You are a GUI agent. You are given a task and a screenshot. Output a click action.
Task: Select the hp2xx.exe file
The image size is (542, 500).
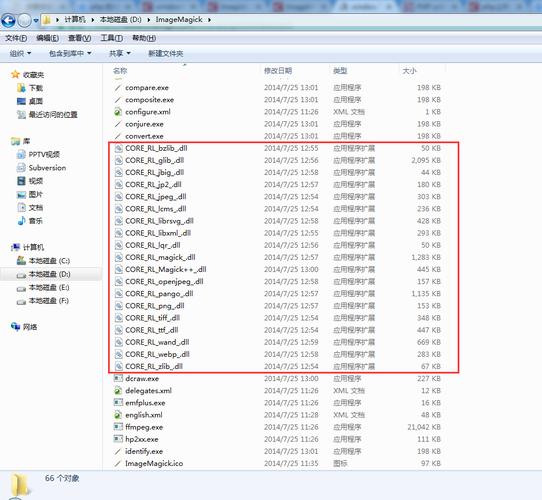pos(142,439)
